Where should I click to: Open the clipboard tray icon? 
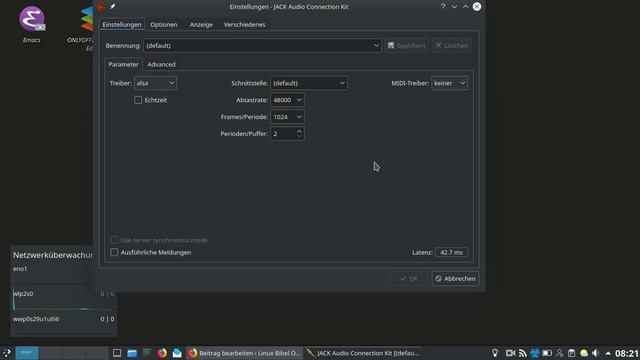(571, 353)
